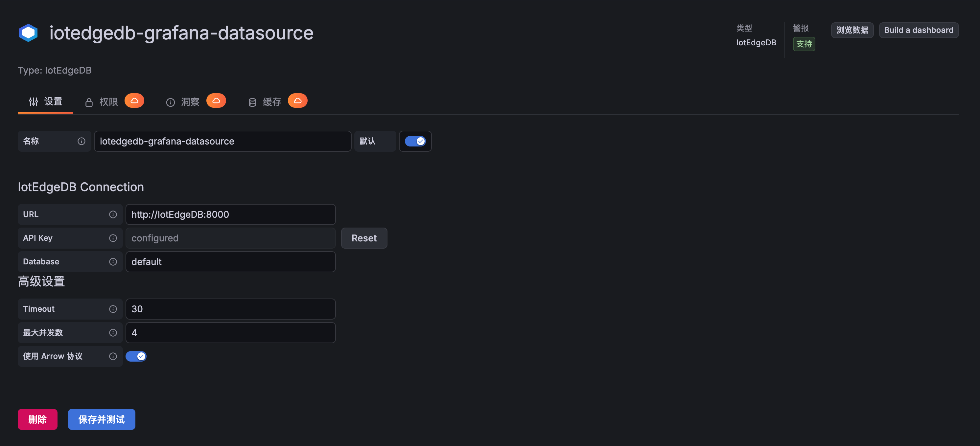Open the 缓存 cache tab
Screen dimensions: 980x446
(x=278, y=101)
